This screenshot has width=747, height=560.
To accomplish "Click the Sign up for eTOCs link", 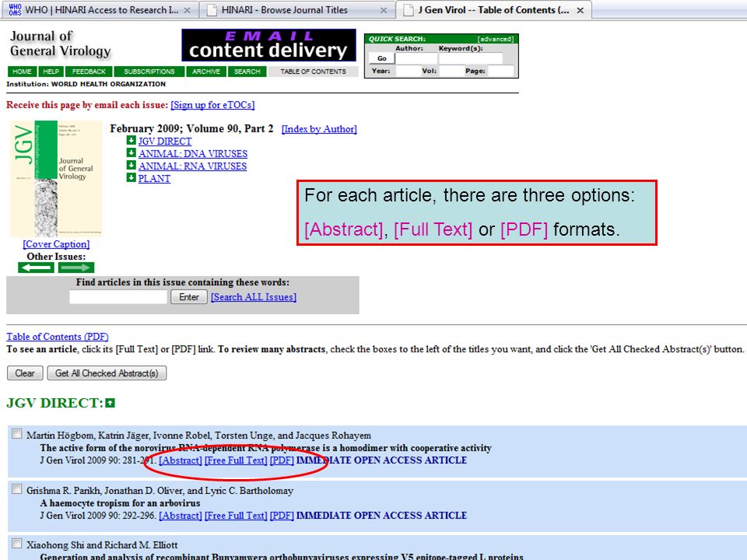I will (x=212, y=105).
